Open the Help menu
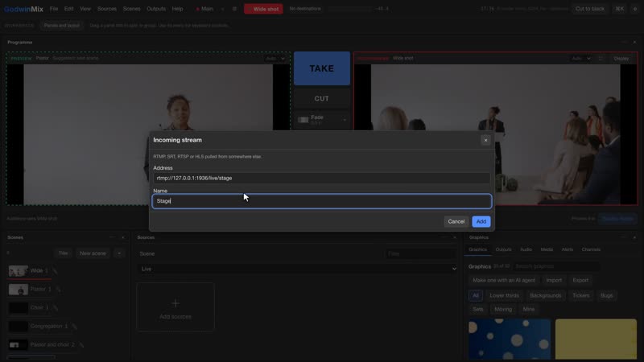The image size is (644, 362). coord(177,9)
